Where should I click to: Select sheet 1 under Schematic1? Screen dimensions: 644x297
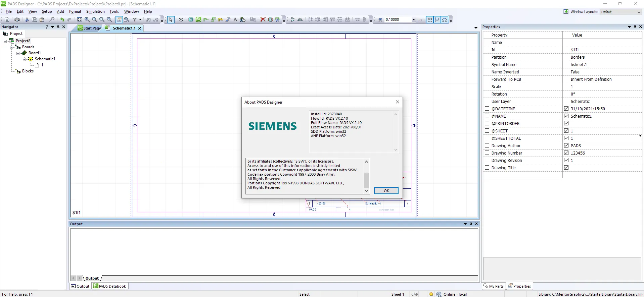(42, 65)
